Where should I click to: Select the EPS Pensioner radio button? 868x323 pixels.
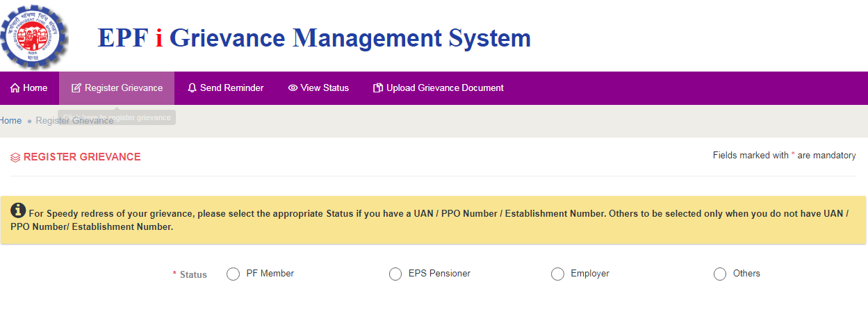[395, 274]
